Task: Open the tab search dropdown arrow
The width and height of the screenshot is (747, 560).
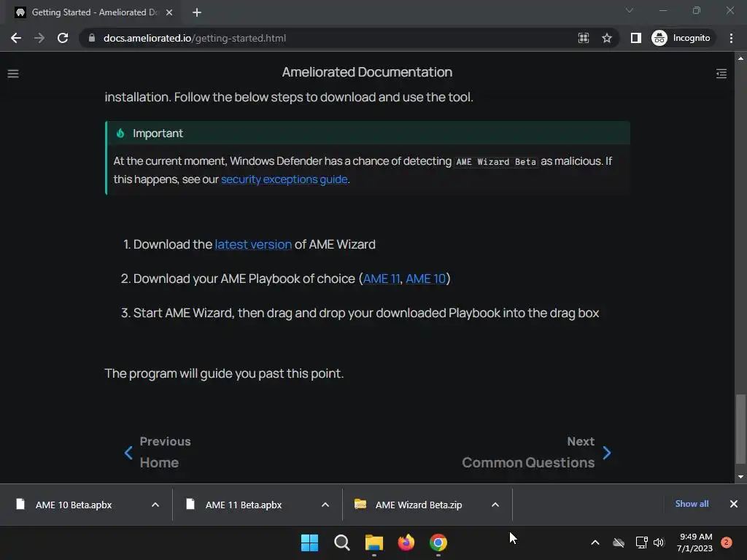Action: coord(630,10)
